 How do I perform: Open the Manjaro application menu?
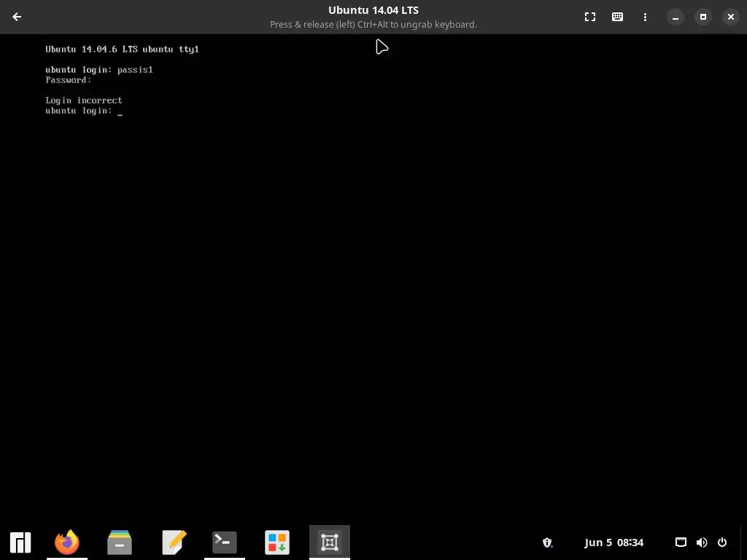pyautogui.click(x=20, y=542)
